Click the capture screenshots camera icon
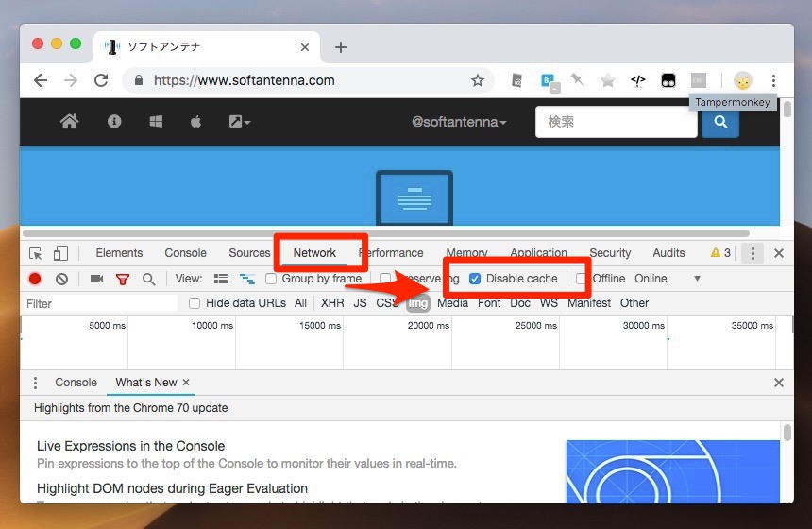The image size is (812, 529). [x=96, y=279]
